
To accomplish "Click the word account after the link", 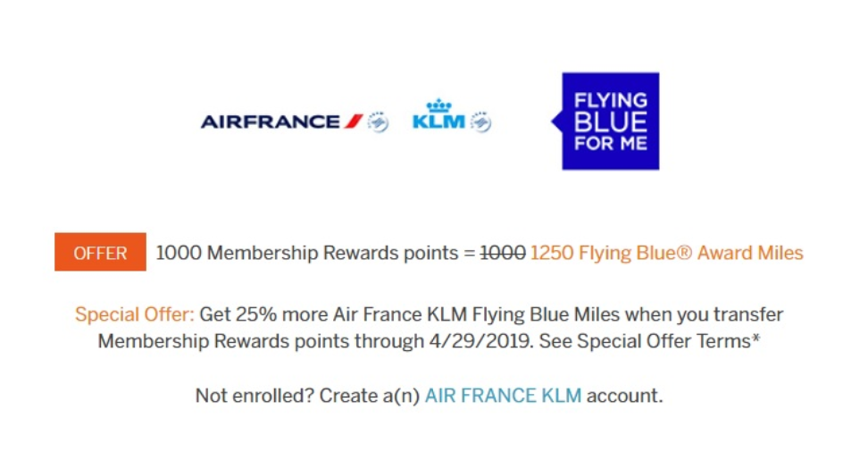I will [624, 395].
